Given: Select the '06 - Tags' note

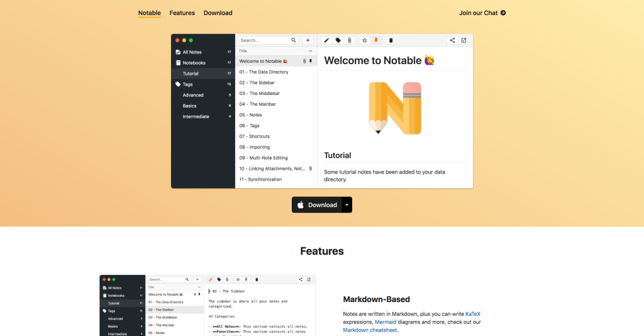Looking at the screenshot, I should tap(277, 126).
